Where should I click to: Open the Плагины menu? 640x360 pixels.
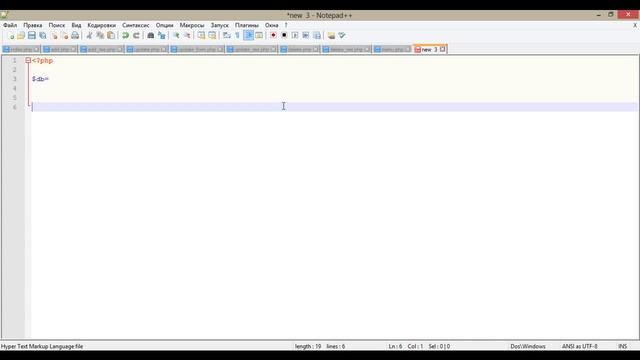(x=247, y=25)
